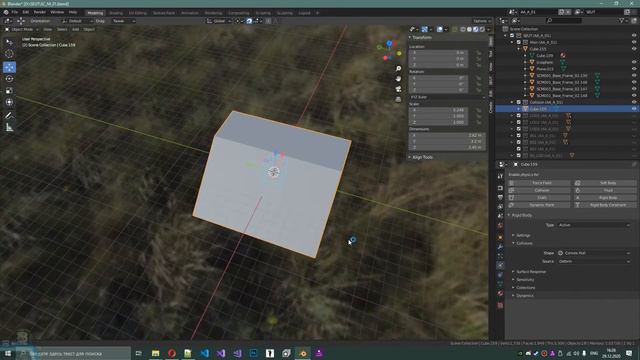Switch viewport to solid shading mode

tap(469, 29)
